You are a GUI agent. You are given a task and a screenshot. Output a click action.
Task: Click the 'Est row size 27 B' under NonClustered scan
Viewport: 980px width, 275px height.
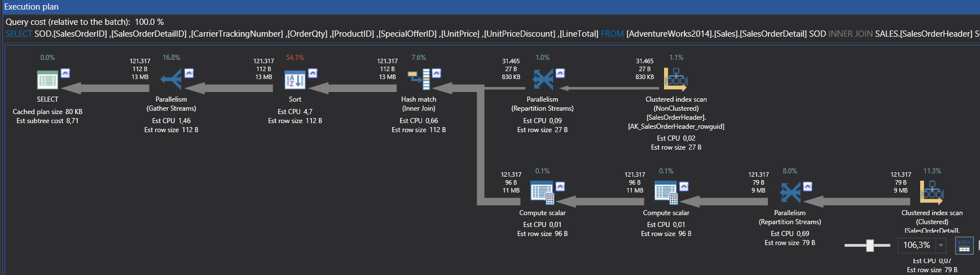676,147
